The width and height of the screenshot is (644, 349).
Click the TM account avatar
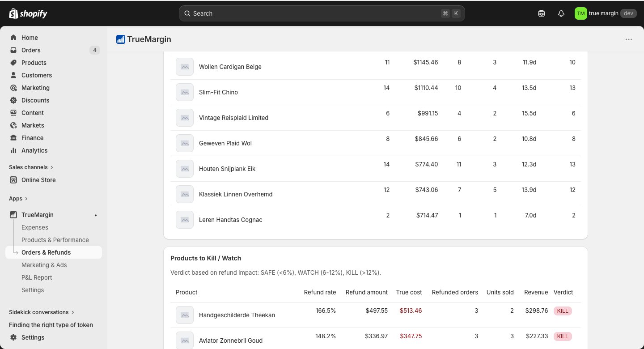[x=580, y=13]
